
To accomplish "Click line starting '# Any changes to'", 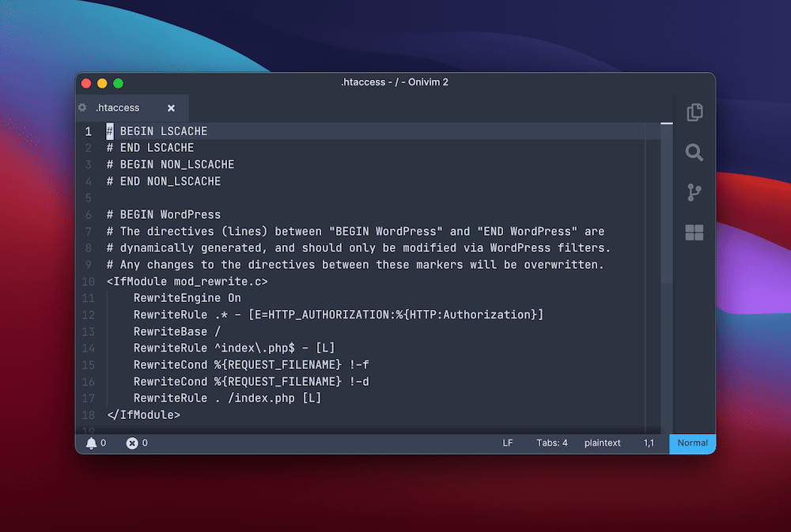I will [x=355, y=264].
